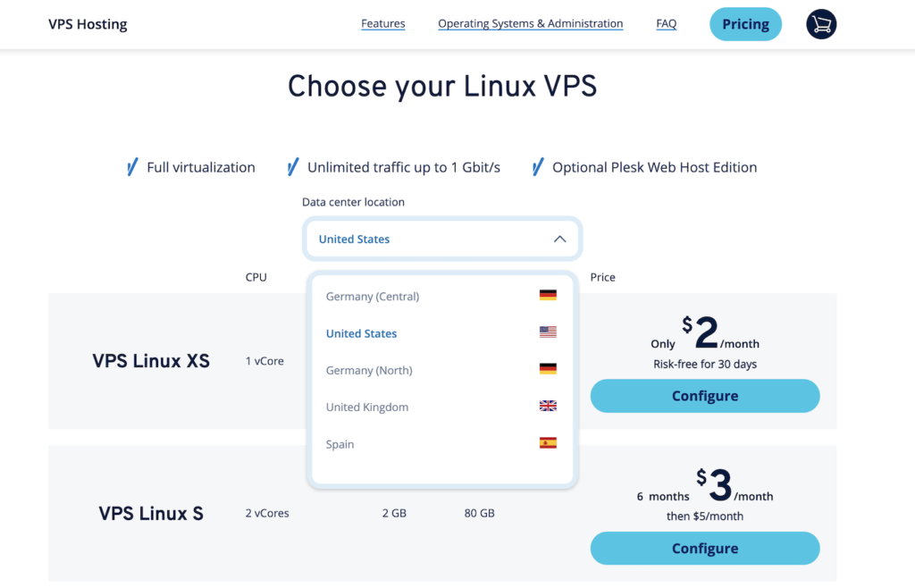The image size is (915, 588).
Task: Click the VPS Hosting site title
Action: 88,24
